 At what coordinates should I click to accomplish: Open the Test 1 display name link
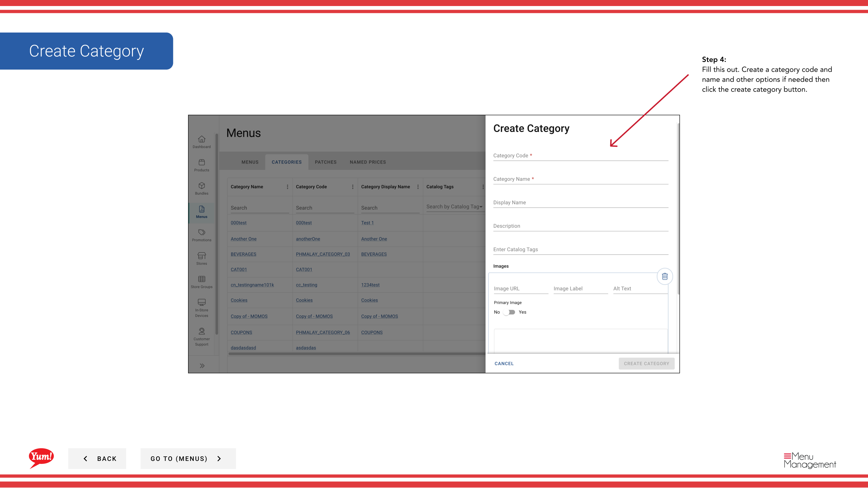coord(367,223)
